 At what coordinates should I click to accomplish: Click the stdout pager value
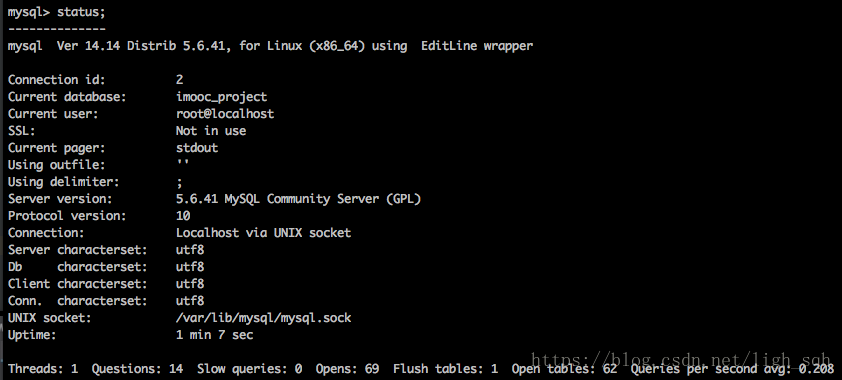(x=197, y=148)
